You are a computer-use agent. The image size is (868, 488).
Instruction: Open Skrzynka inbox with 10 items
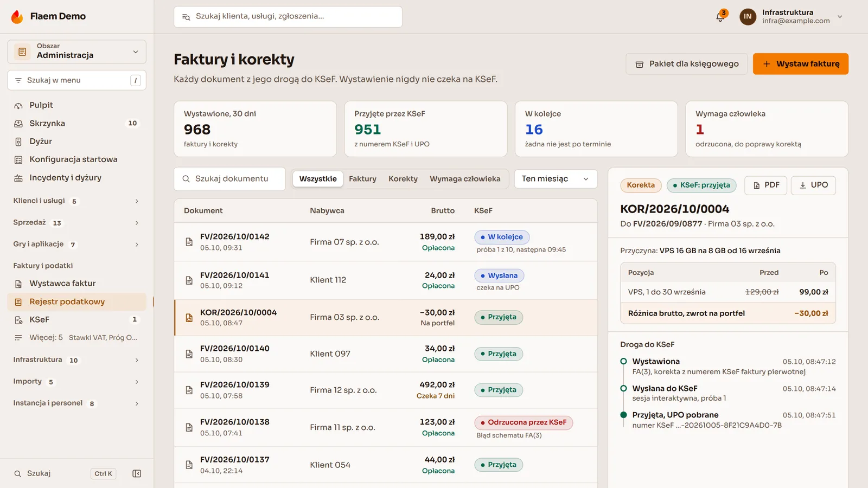click(x=77, y=123)
